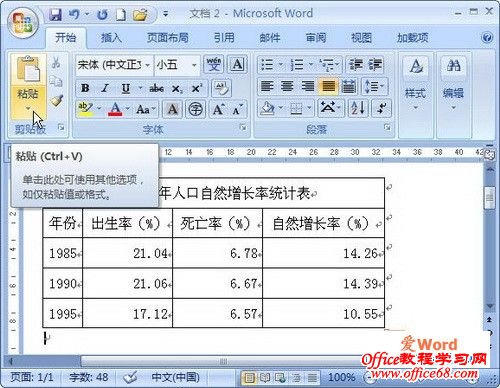500x388 pixels.
Task: Grow font size with larger A
Action: click(219, 109)
